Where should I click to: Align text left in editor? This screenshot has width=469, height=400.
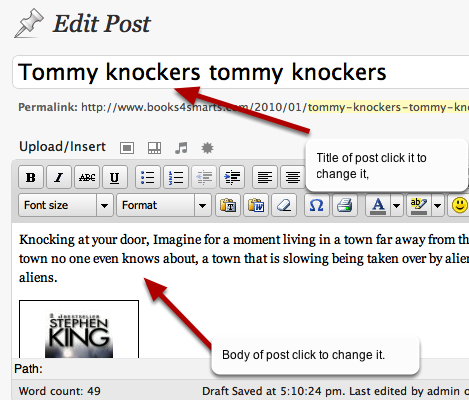(265, 177)
